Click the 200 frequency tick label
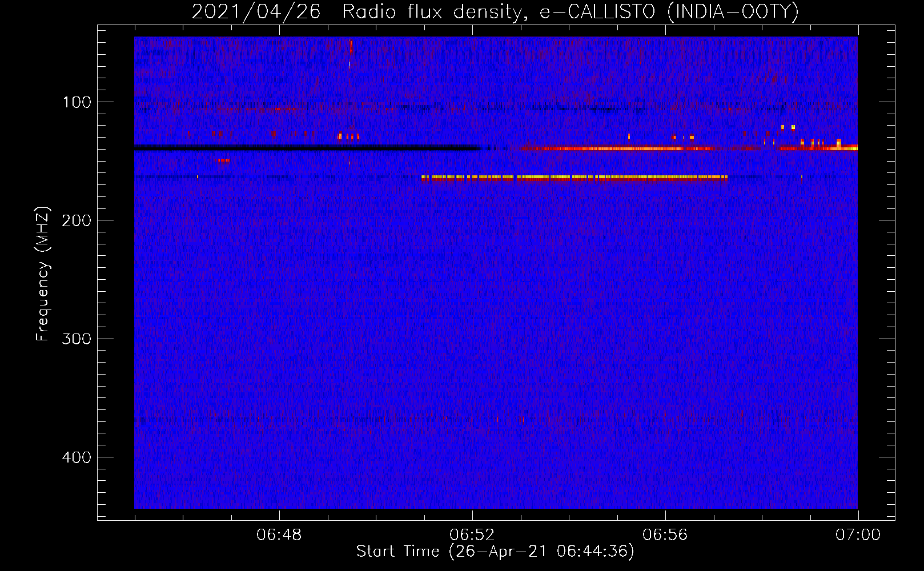 77,220
